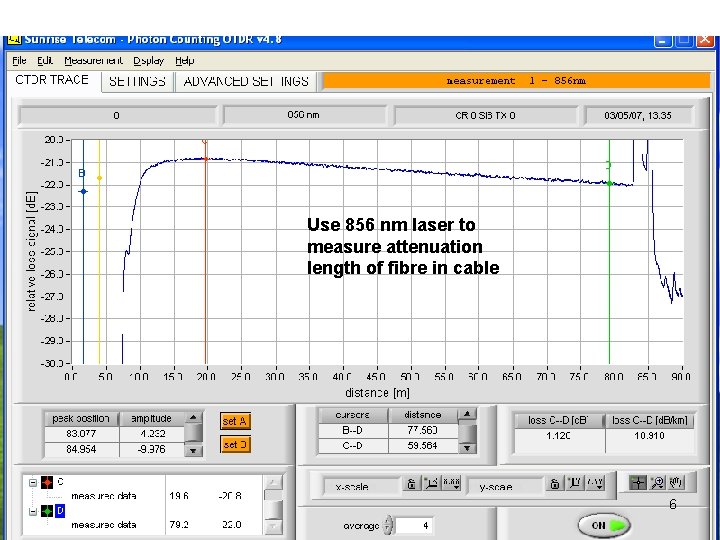Screen dimensions: 720x540
Task: Click the red cursor C icon in legend
Action: [x=47, y=482]
